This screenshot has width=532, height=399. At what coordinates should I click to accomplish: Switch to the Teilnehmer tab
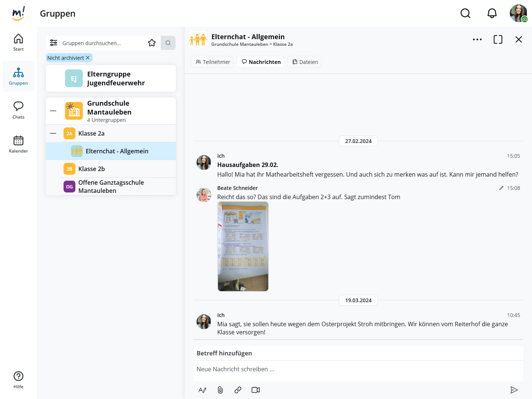tap(212, 62)
